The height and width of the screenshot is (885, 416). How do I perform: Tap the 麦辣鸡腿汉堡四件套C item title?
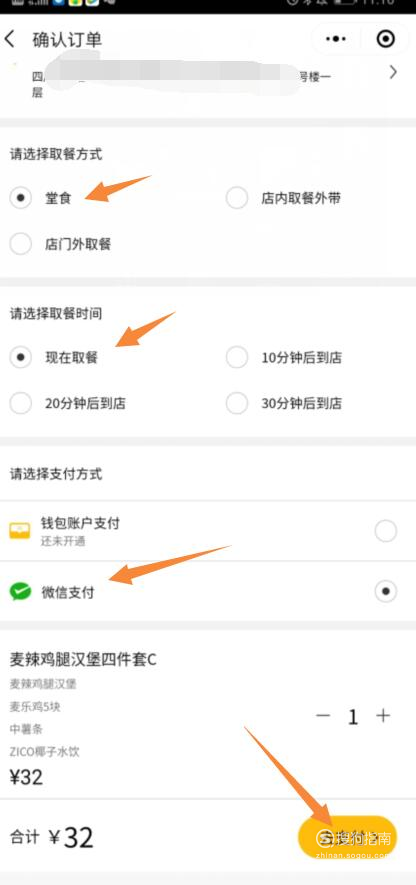coord(83,659)
